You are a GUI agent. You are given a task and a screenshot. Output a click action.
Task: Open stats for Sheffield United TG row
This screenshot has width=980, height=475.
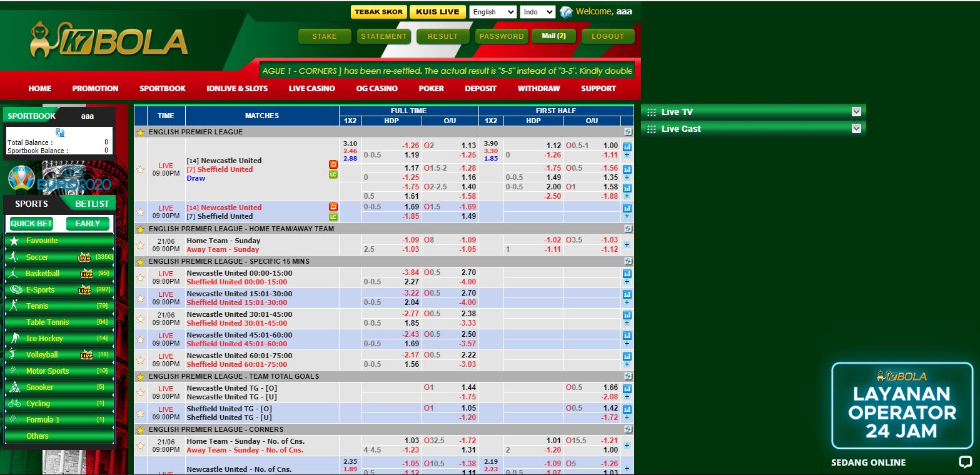point(627,409)
